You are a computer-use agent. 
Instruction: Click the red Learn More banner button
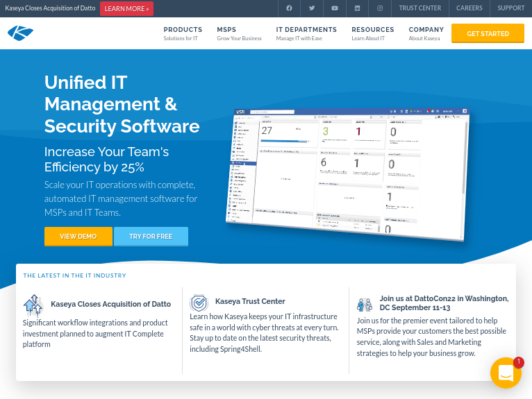[x=126, y=8]
